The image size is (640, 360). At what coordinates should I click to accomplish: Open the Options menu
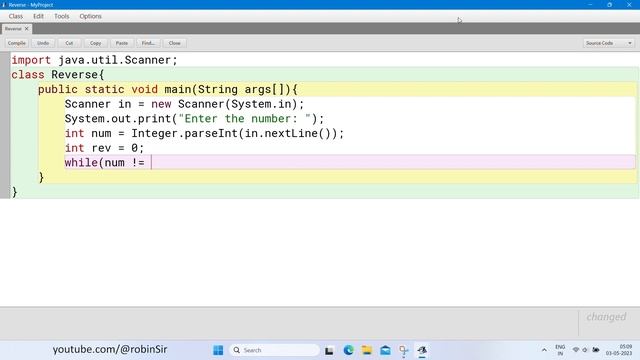[x=90, y=16]
